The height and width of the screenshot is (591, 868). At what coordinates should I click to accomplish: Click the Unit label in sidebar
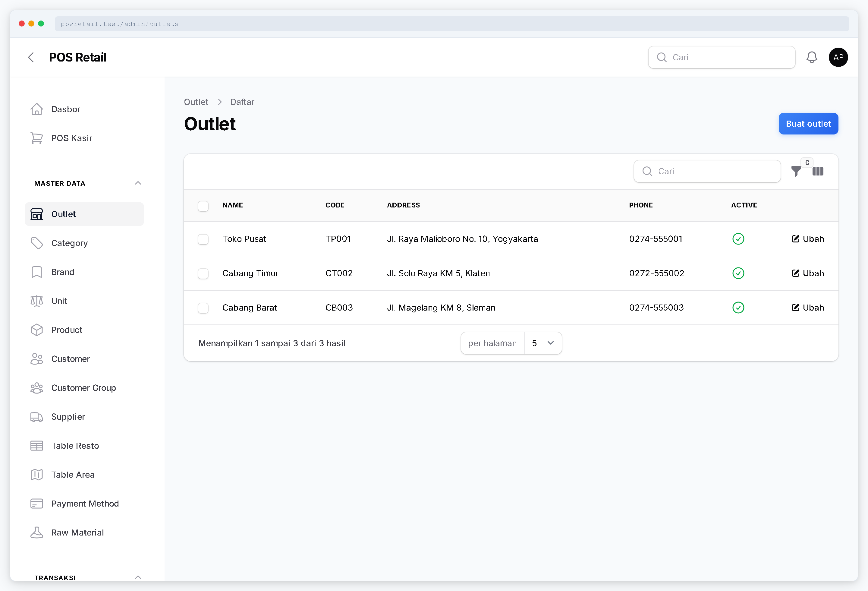pos(59,301)
